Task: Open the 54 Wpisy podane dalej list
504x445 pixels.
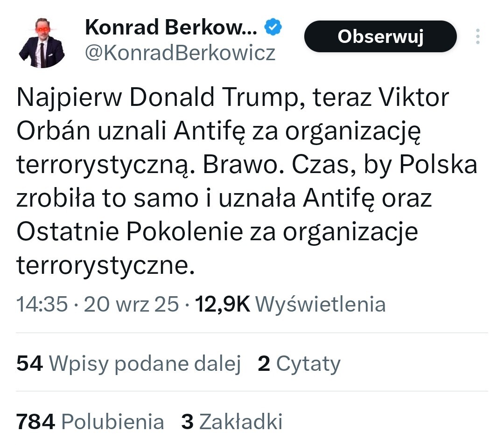Action: [128, 364]
